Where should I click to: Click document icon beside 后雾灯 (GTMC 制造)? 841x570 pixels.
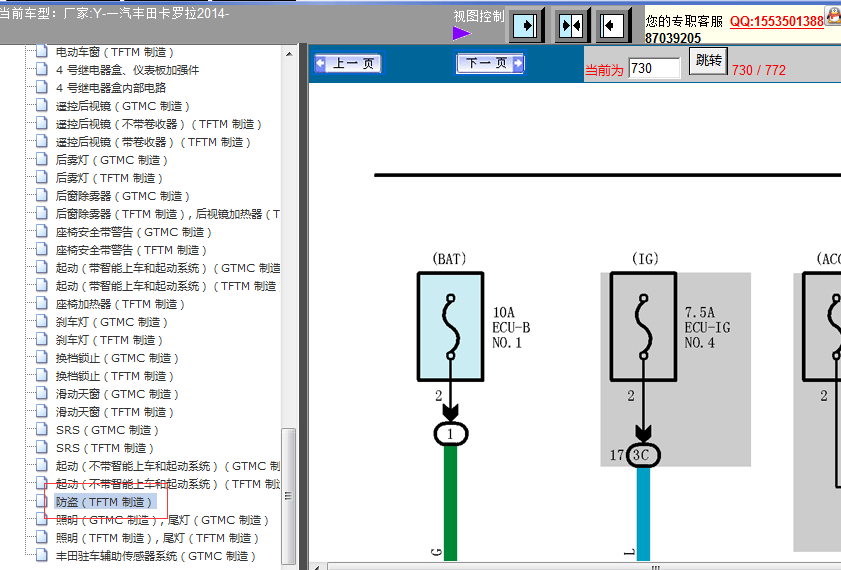point(42,159)
